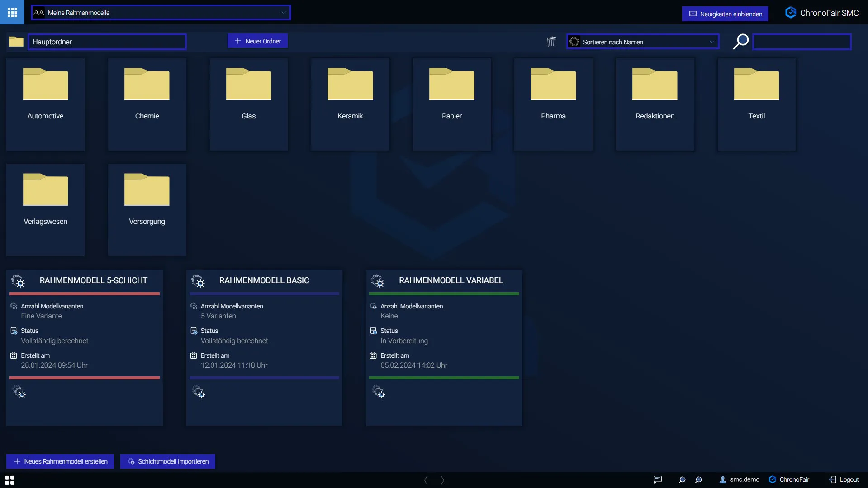Click the yellow Hauptordner folder icon
The height and width of the screenshot is (488, 868).
(16, 42)
